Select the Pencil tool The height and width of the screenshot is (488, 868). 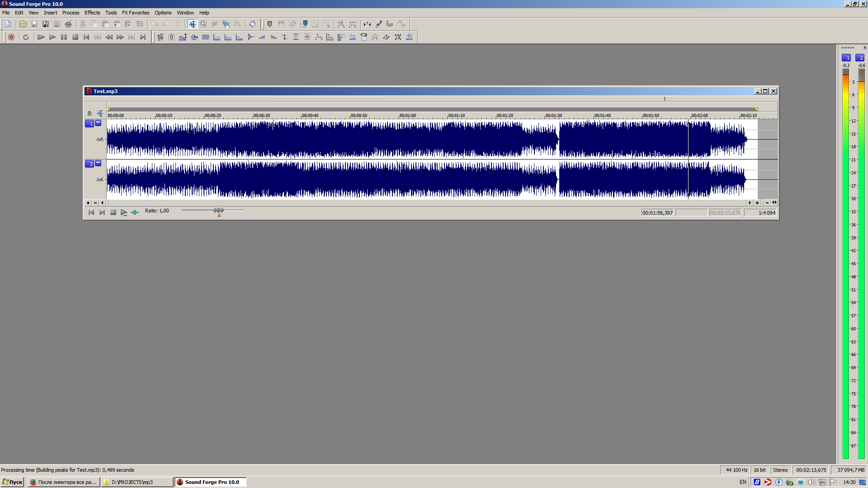[x=215, y=24]
